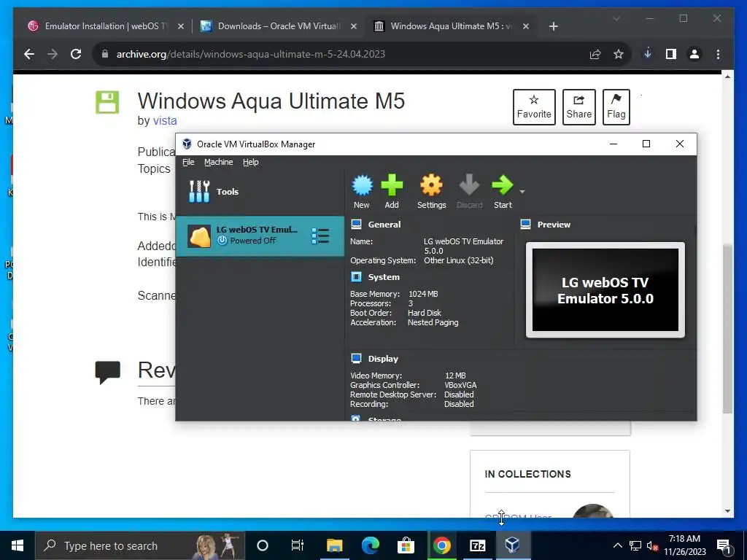Click the VirtualBox taskbar icon
The image size is (747, 560).
click(x=512, y=545)
